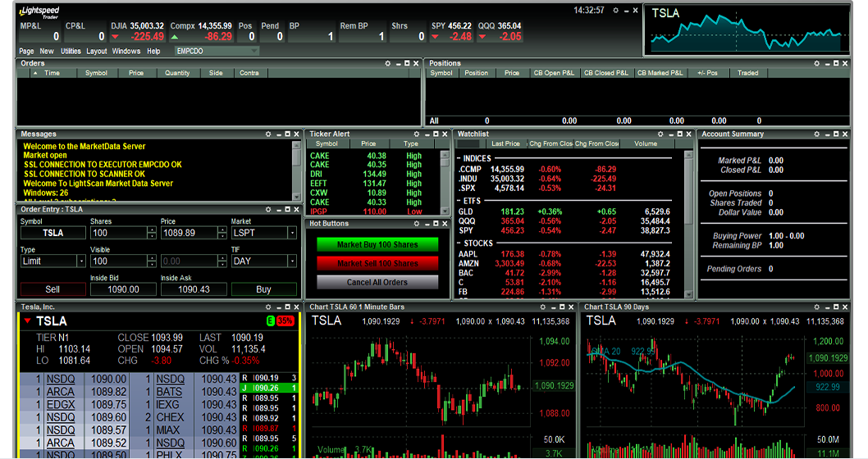868x459 pixels.
Task: Open settings gear in 1 Minute Bars chart
Action: 542,307
